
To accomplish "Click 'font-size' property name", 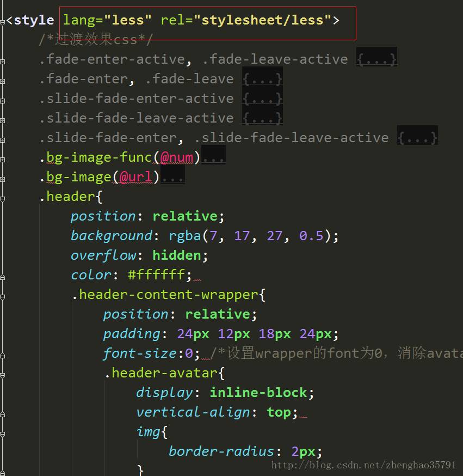I will 139,353.
